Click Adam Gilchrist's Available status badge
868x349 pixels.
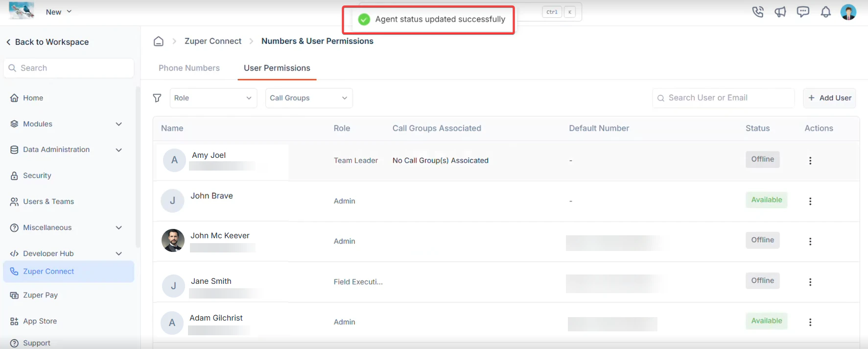[767, 321]
